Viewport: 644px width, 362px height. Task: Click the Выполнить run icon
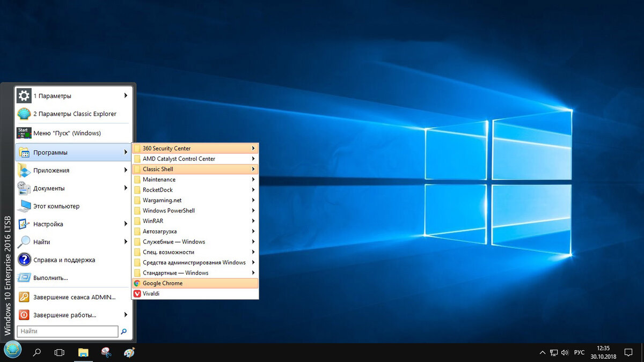coord(24,278)
